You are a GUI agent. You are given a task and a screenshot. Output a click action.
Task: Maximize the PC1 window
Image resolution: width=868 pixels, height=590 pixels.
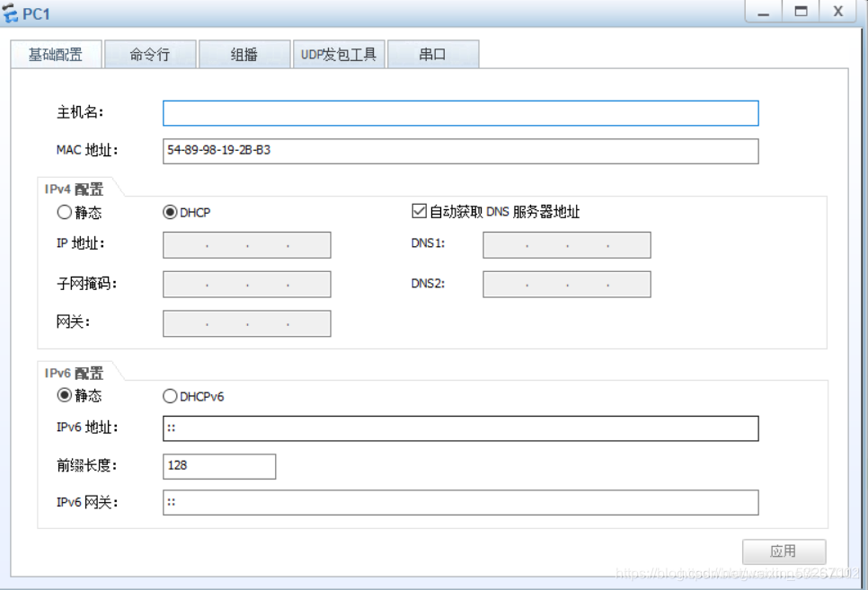[801, 11]
